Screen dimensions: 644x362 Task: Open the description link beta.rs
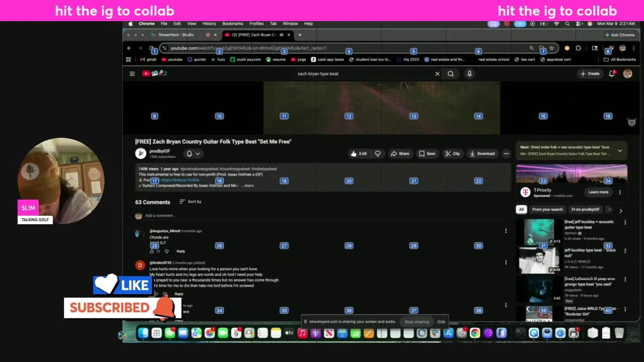click(x=181, y=179)
